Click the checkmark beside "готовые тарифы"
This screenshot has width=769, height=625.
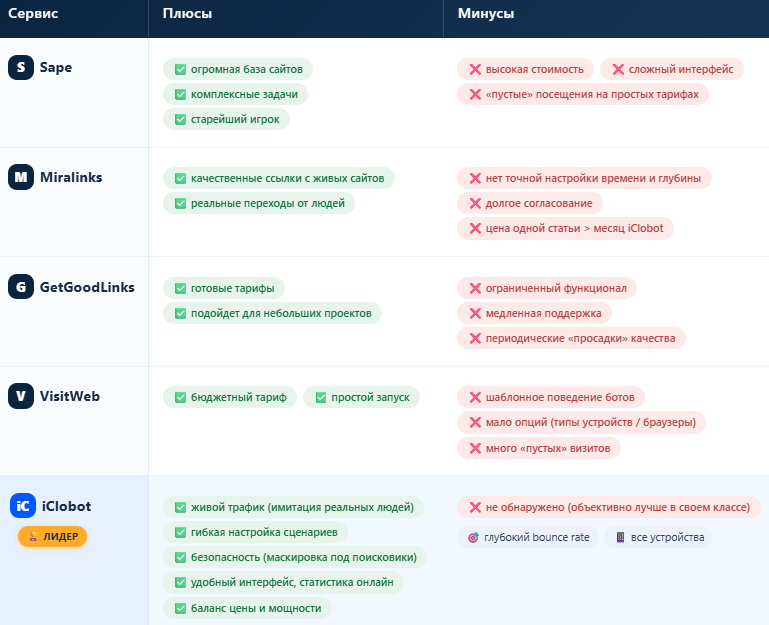click(180, 288)
